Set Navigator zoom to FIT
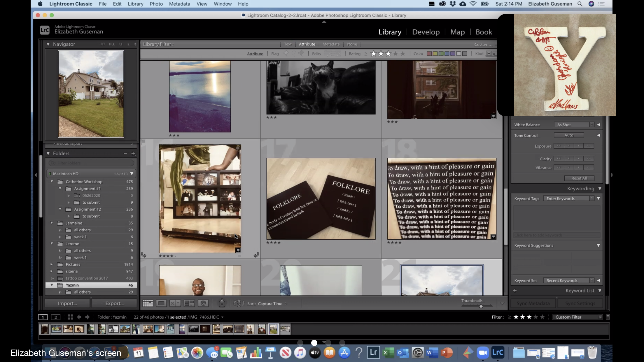This screenshot has height=362, width=644. 103,44
